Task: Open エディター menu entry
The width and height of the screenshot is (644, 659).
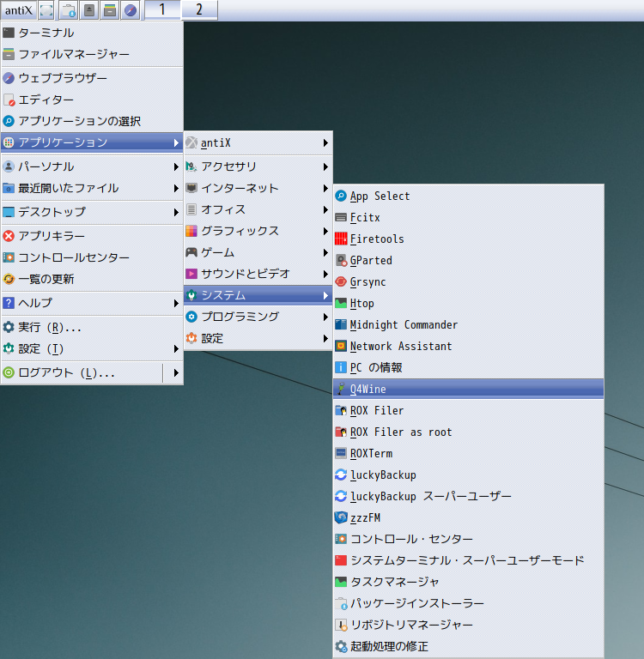Action: pyautogui.click(x=92, y=100)
